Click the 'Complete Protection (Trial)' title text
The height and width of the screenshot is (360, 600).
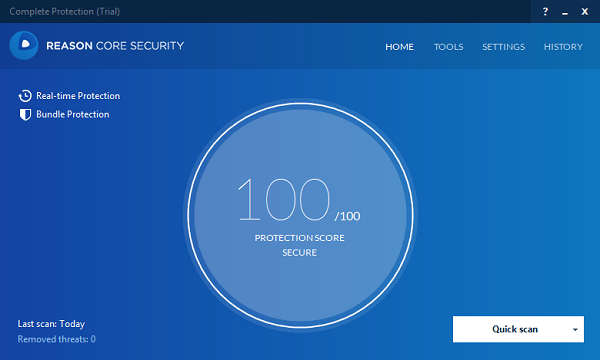point(65,11)
